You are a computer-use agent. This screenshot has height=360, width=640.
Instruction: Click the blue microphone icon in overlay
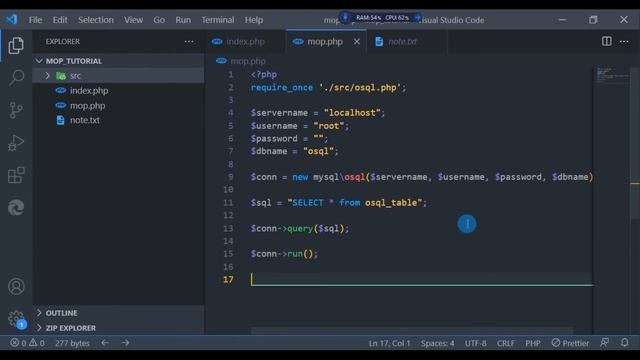tap(345, 18)
